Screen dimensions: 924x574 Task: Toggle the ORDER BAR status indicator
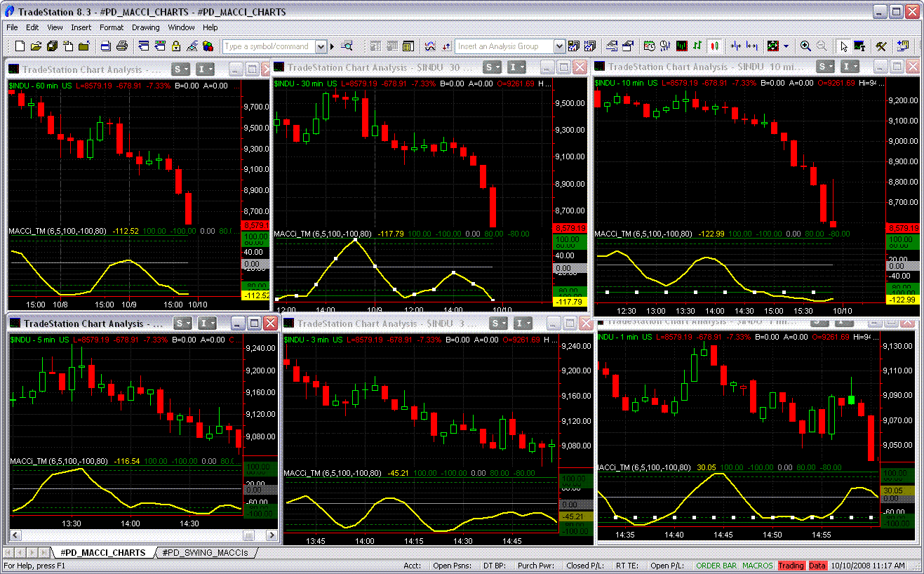click(x=716, y=566)
